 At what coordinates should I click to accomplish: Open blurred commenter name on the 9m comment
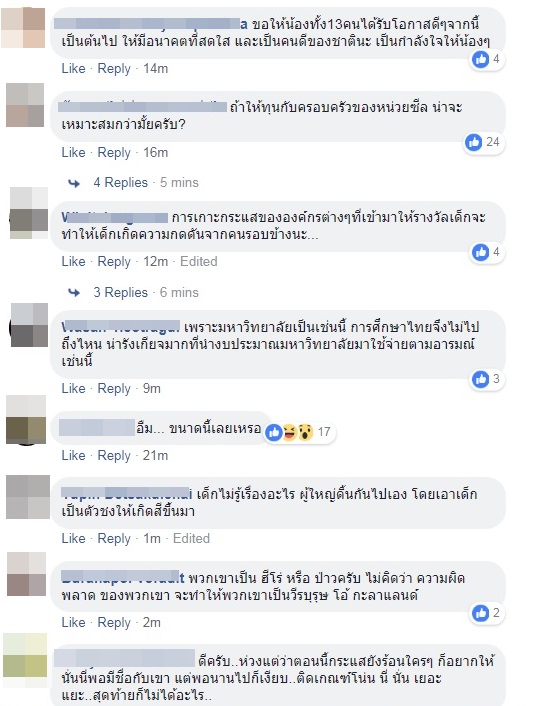pos(121,327)
